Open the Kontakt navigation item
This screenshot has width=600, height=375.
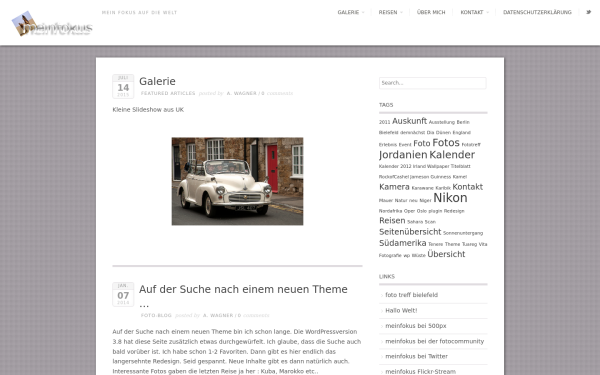472,13
